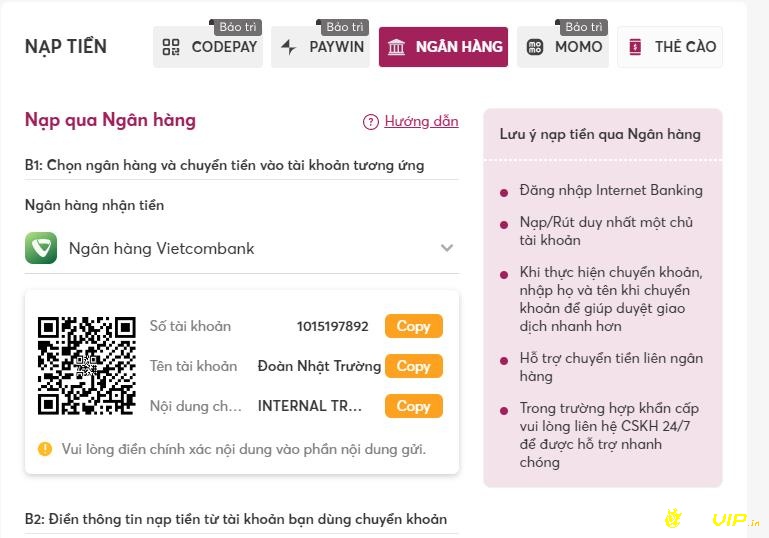
Task: Click the PAYWIN lightning bolt icon
Action: (288, 47)
